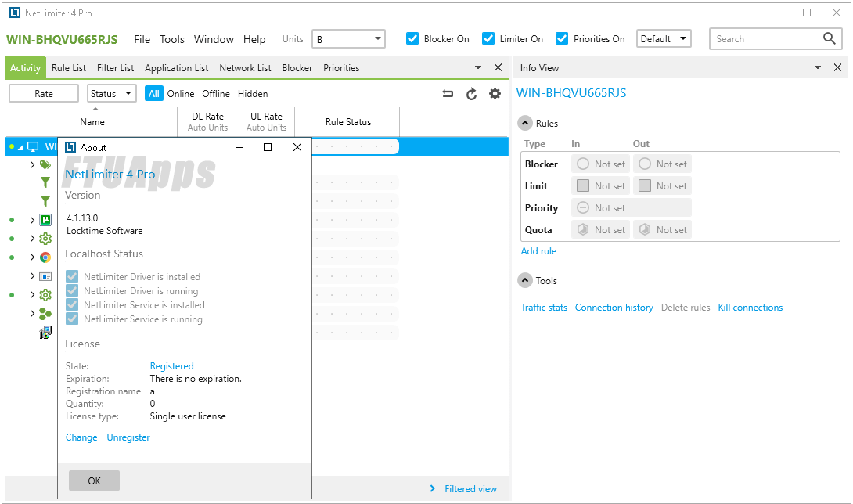Open settings via the Activity toolbar gear icon
Image resolution: width=853 pixels, height=504 pixels.
(495, 94)
